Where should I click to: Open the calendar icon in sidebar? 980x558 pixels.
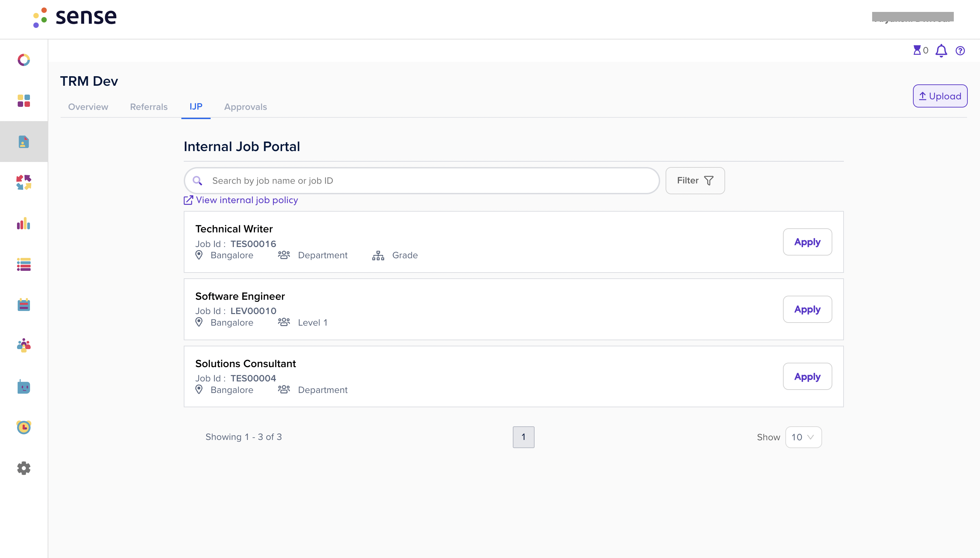tap(24, 305)
